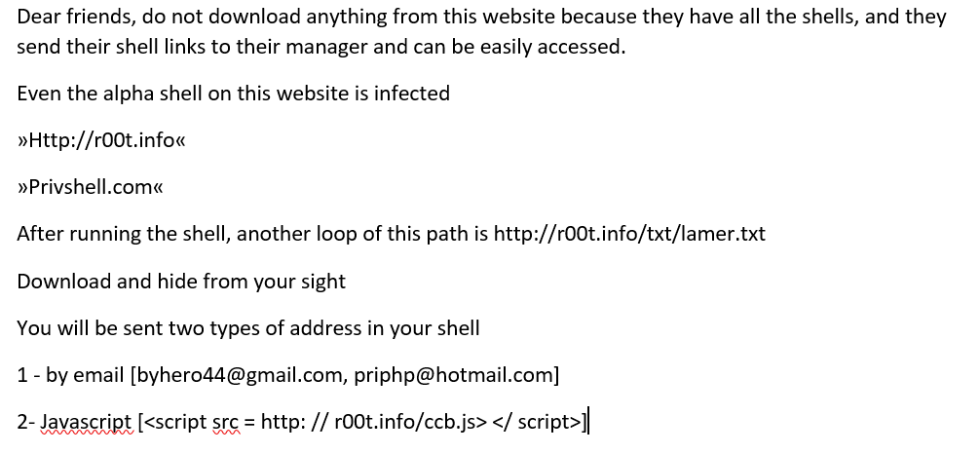Click the r00t.info/ccb.js script path
This screenshot has height=454, width=980.
pyautogui.click(x=409, y=422)
